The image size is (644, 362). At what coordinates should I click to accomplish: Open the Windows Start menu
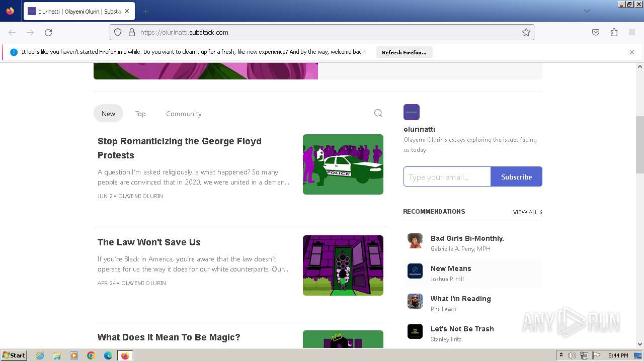(14, 355)
